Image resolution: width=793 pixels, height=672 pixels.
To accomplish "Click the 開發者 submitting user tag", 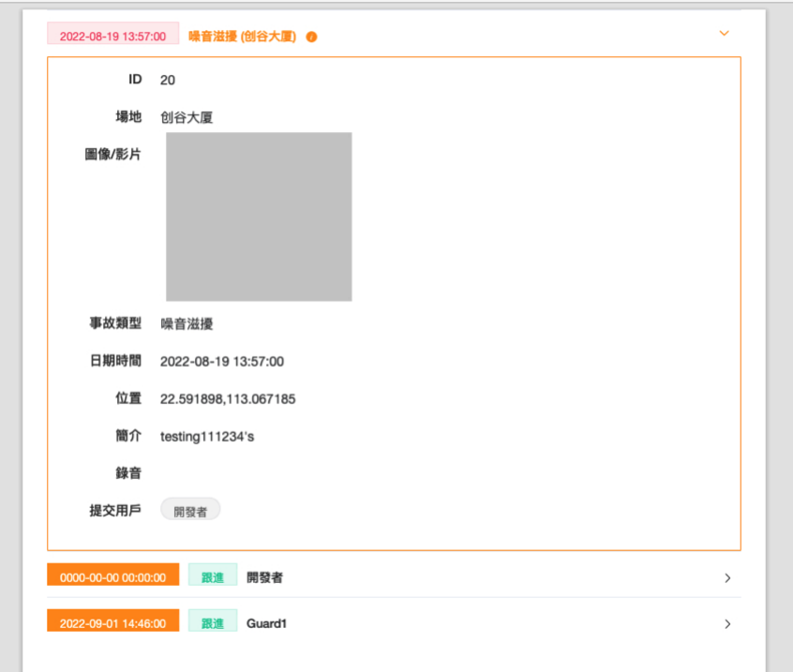I will point(190,511).
